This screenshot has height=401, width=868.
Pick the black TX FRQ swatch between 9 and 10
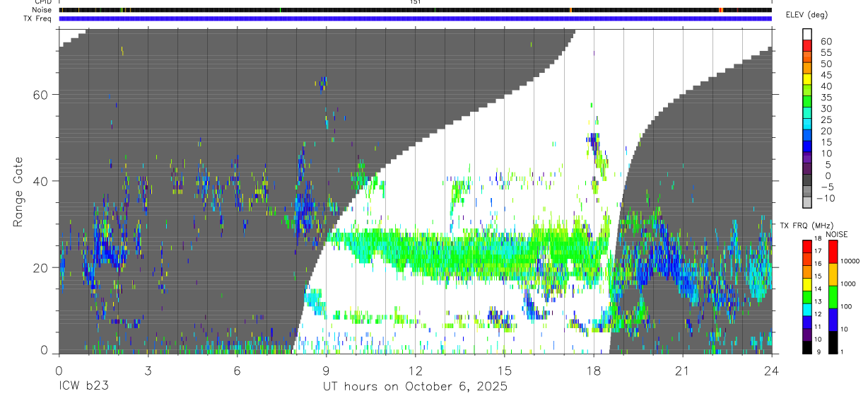point(807,347)
